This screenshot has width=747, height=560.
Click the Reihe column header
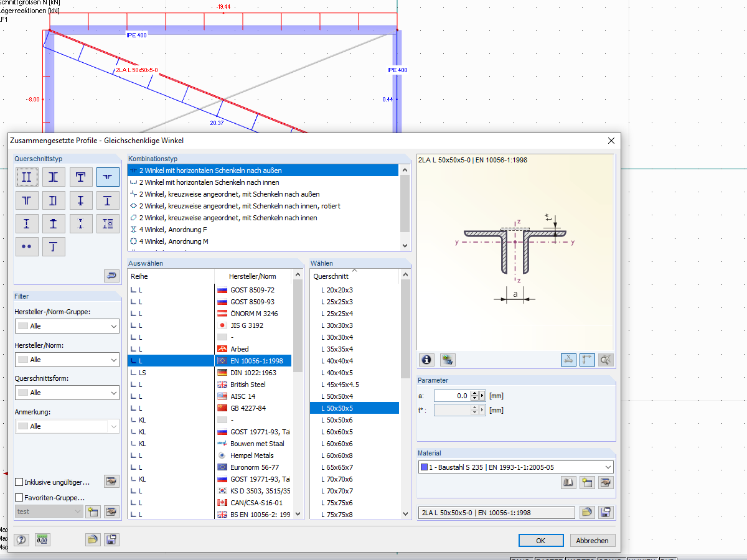click(171, 276)
